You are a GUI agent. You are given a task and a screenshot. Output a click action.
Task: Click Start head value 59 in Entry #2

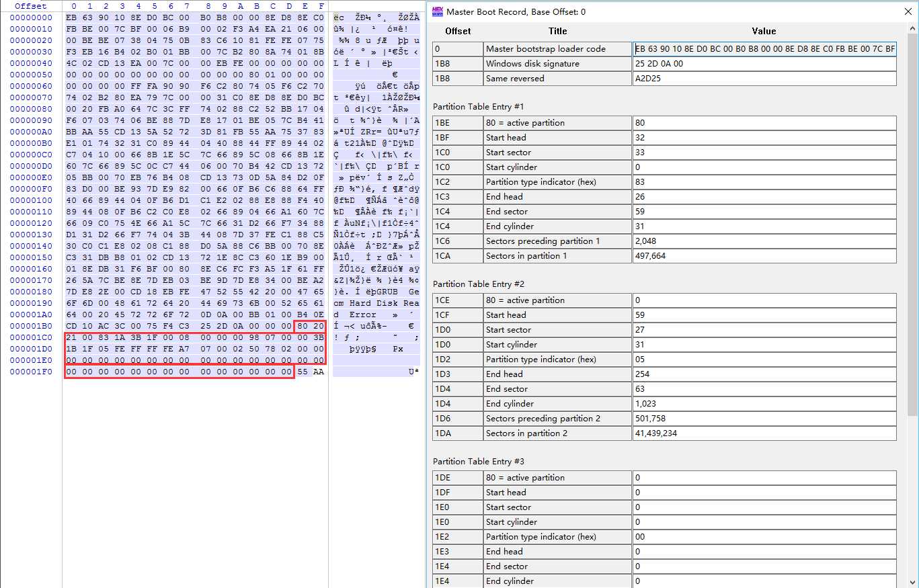click(x=764, y=315)
